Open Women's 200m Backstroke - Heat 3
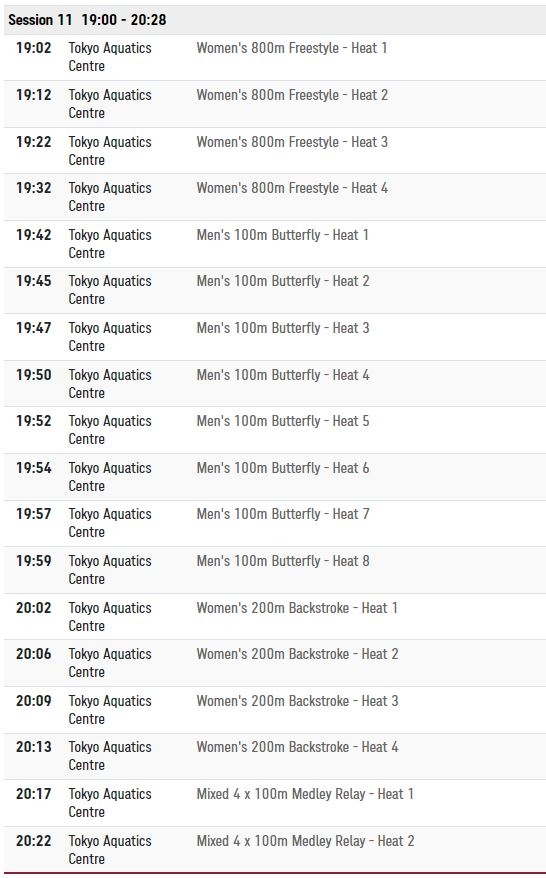Screen dimensions: 546x878 (x=297, y=701)
